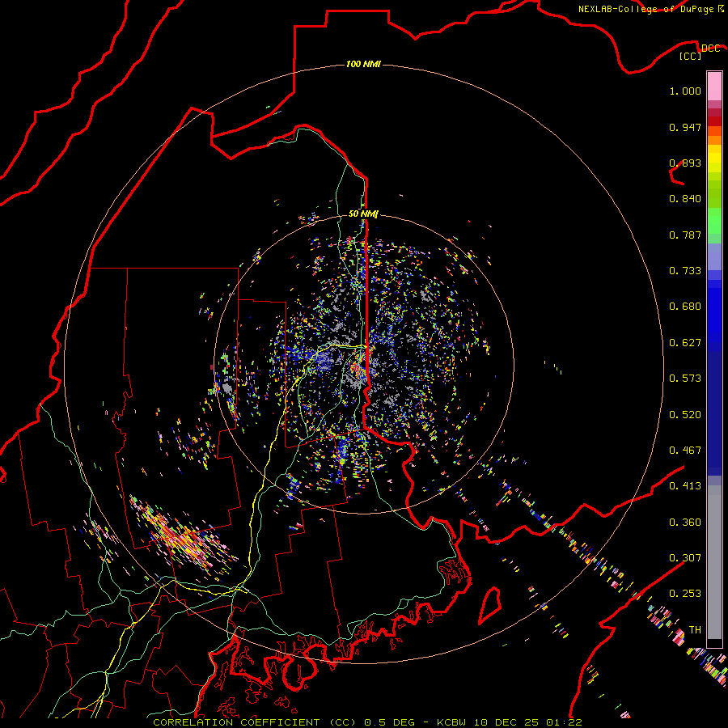Click the 50 NMI range ring label
This screenshot has width=728, height=728.
point(363,214)
